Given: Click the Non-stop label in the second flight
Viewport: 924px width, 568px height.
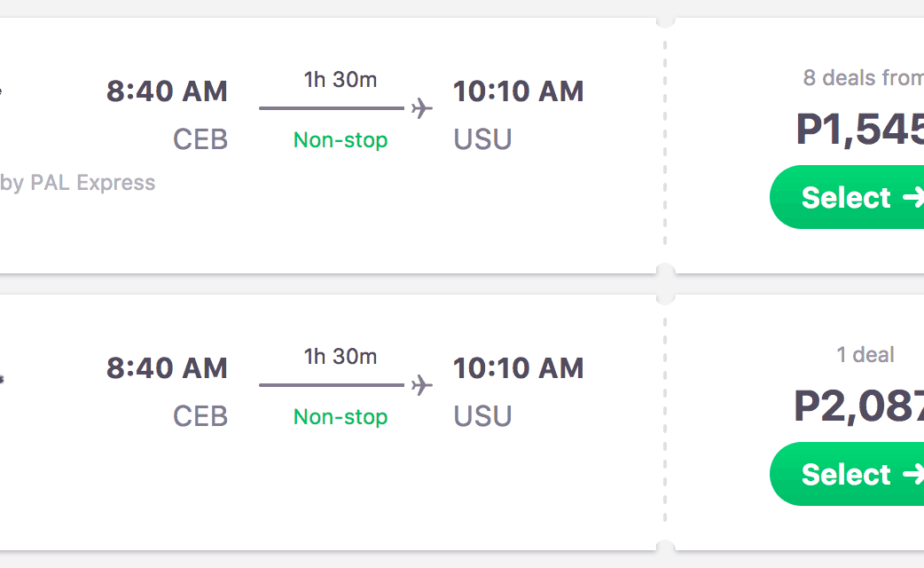Looking at the screenshot, I should coord(341,417).
